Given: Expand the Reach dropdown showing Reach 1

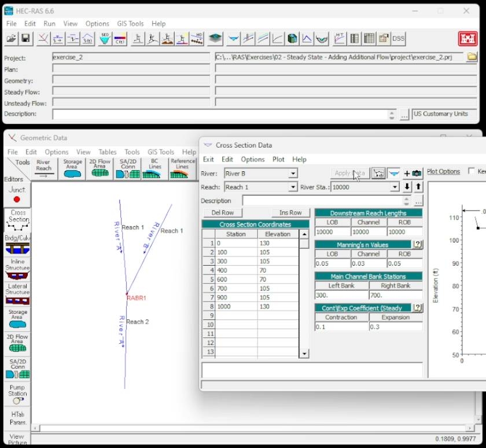Looking at the screenshot, I should point(293,188).
